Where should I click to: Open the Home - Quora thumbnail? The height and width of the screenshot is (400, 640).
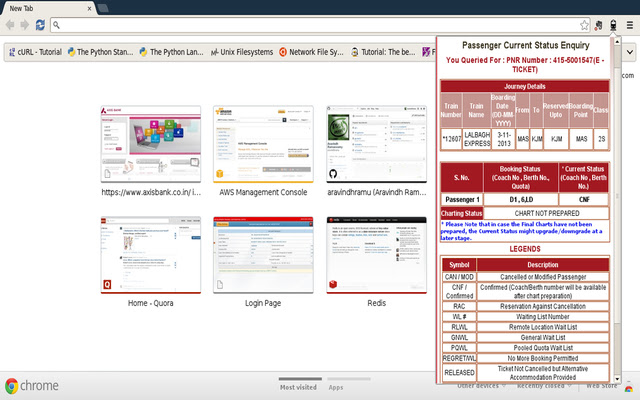[x=151, y=255]
